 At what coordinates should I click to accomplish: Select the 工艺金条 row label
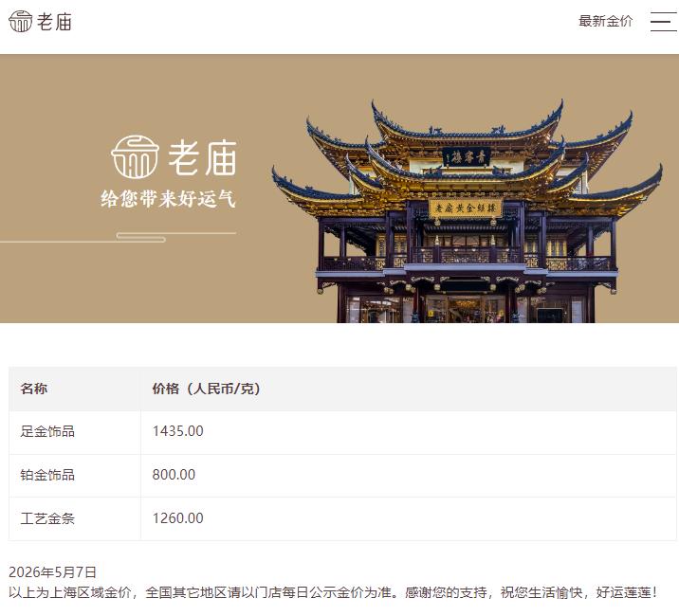coord(47,518)
